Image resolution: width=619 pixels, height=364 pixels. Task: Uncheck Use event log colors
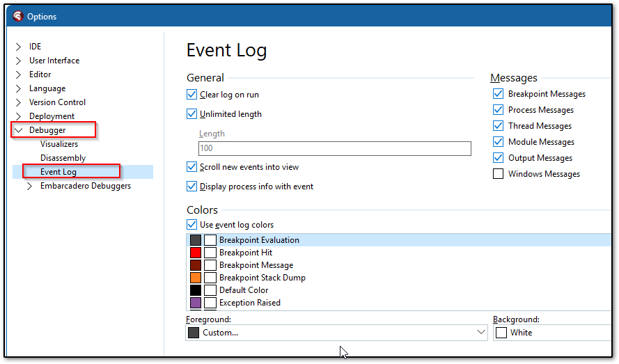pyautogui.click(x=192, y=225)
